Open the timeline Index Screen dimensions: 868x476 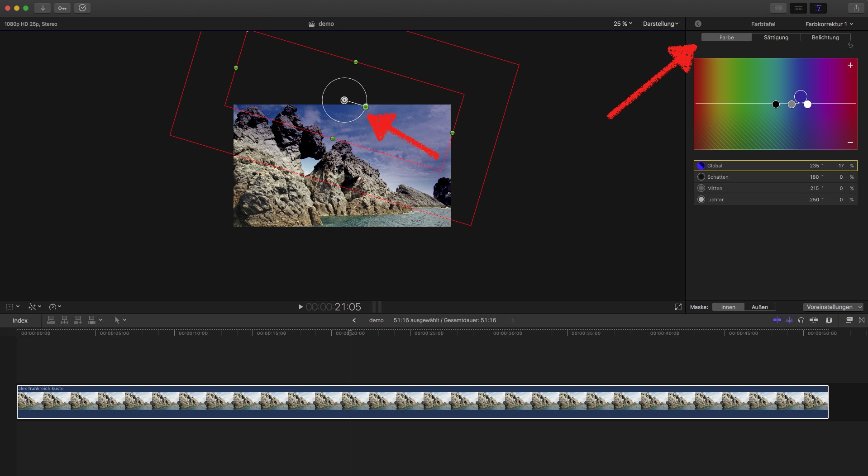[x=20, y=320]
